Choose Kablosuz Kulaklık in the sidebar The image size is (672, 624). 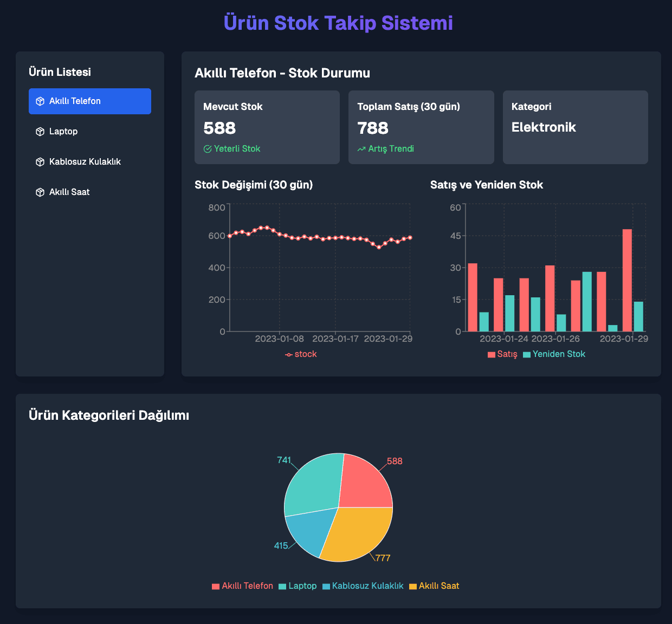click(90, 162)
